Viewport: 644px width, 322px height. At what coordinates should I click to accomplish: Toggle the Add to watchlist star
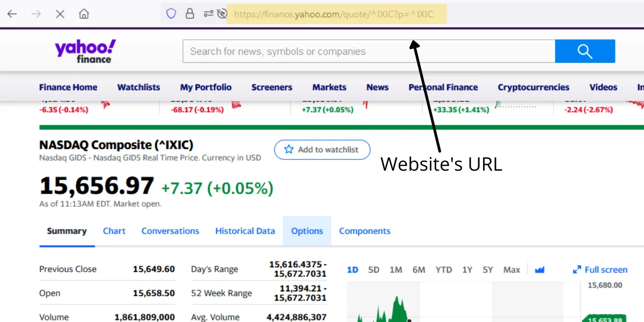click(x=290, y=150)
